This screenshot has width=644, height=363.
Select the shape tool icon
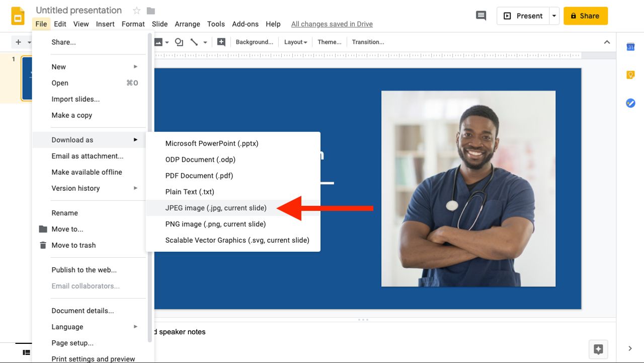point(179,42)
